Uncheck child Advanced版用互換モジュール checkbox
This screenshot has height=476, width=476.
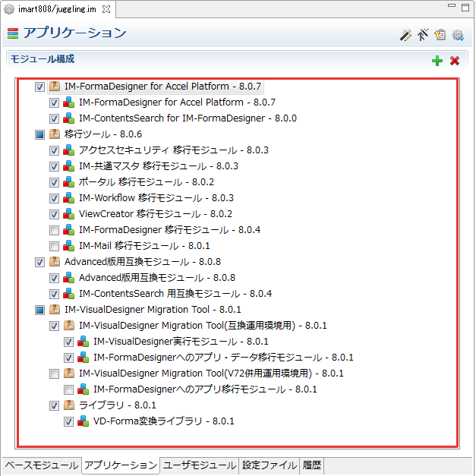point(54,278)
